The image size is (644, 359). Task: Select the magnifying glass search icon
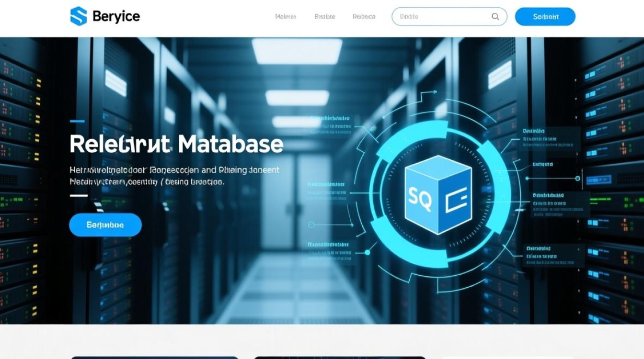point(495,16)
